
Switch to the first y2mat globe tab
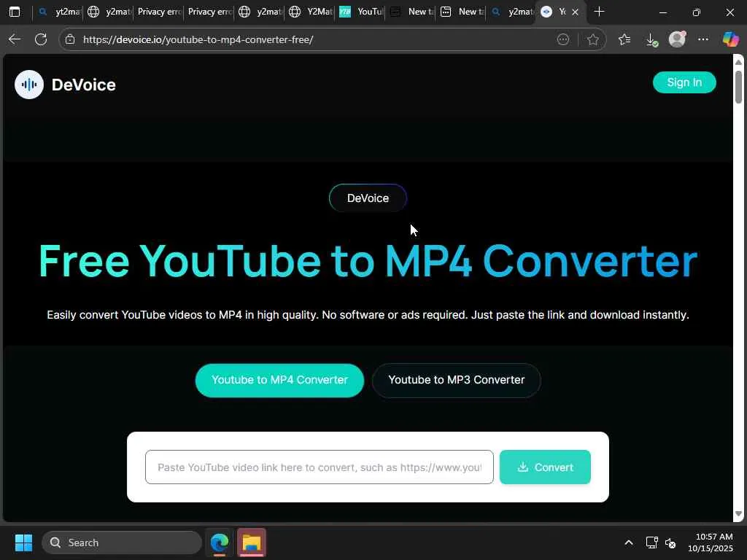click(x=109, y=12)
